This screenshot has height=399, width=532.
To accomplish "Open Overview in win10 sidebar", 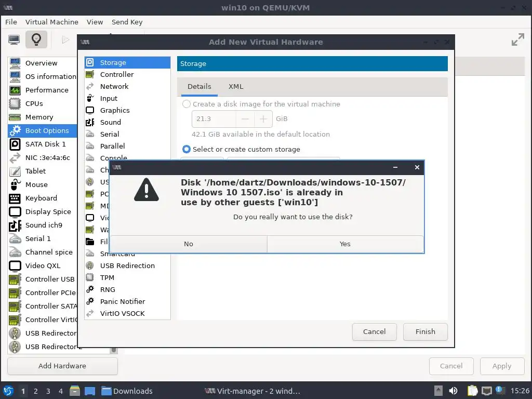I will pyautogui.click(x=42, y=63).
